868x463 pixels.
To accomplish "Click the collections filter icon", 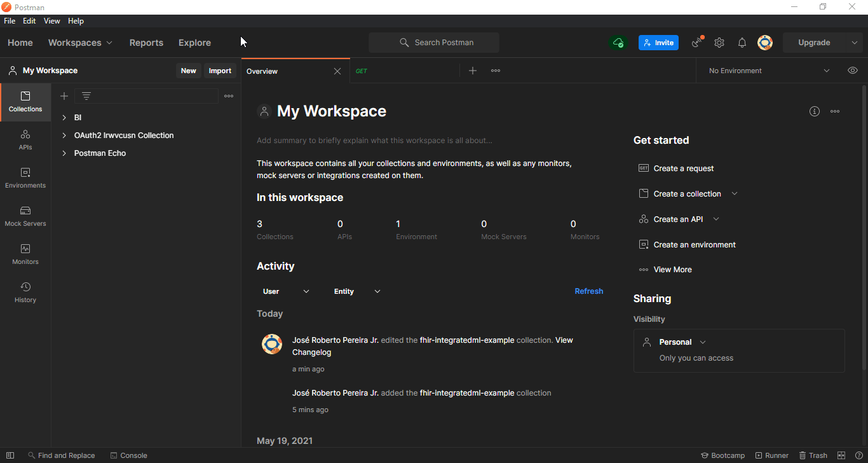I will [x=86, y=96].
